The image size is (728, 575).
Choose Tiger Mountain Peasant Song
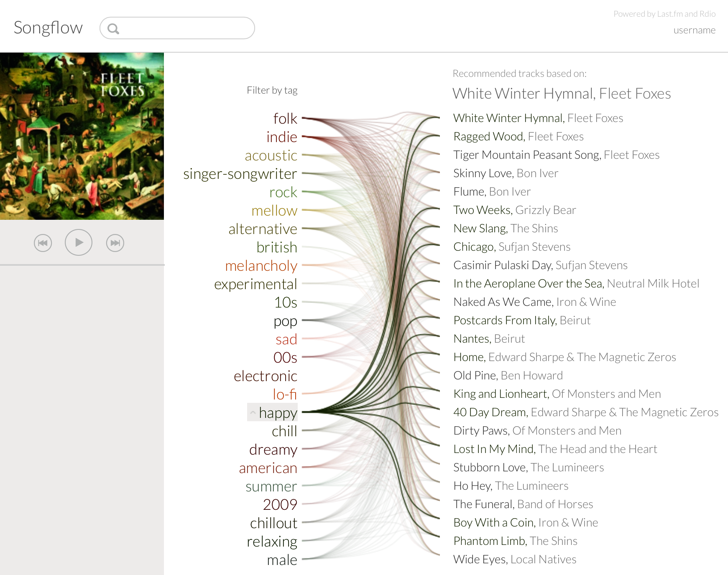click(x=557, y=155)
